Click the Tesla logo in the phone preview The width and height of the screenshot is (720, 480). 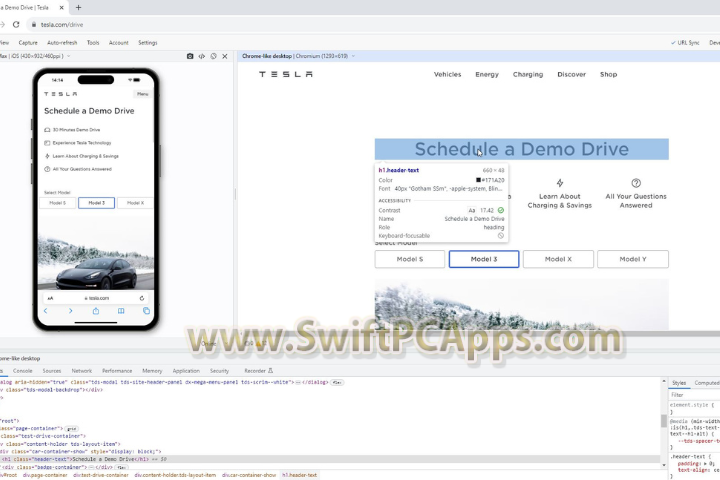click(x=61, y=94)
